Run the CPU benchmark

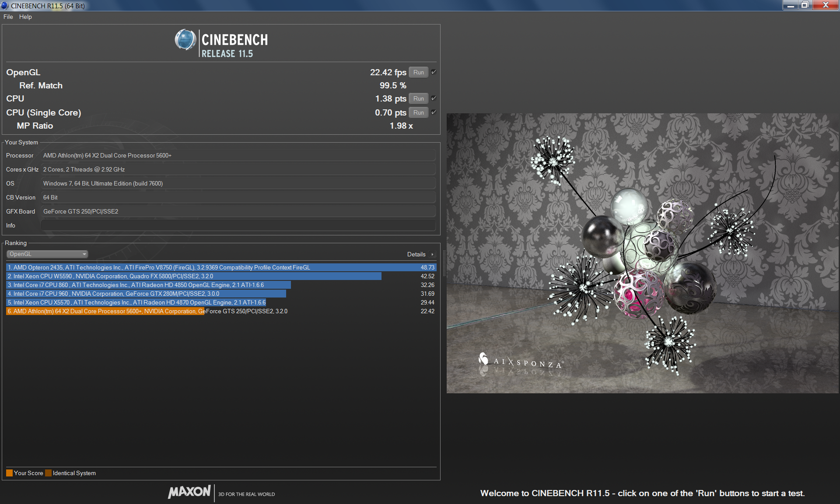point(419,98)
